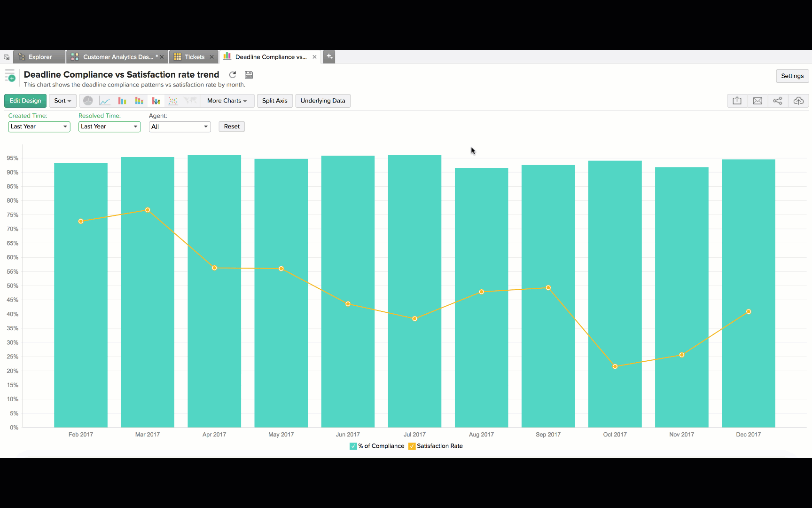Choose the stacked bar chart icon

(x=139, y=101)
